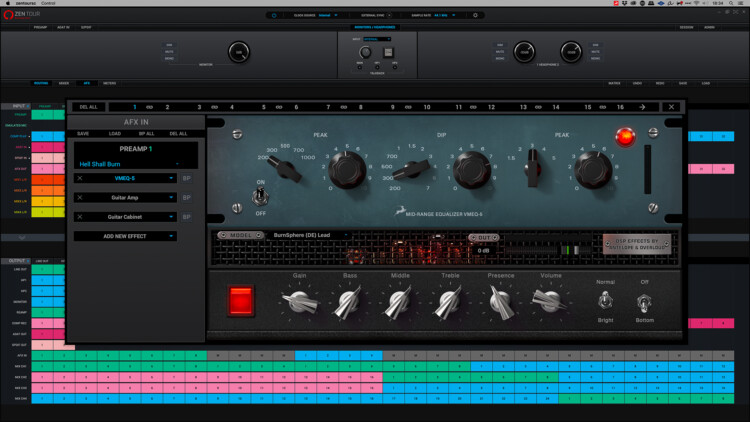Select AFX channel number 12
Image resolution: width=750 pixels, height=422 pixels.
[x=491, y=107]
